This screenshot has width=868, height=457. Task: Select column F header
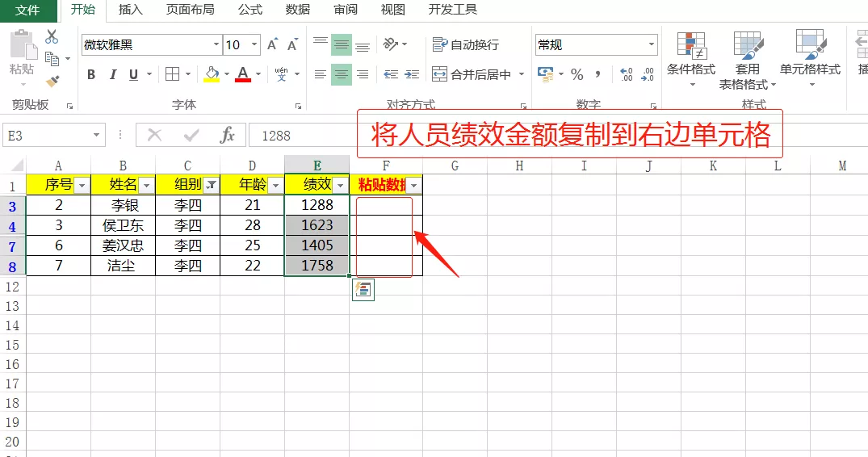pos(386,166)
